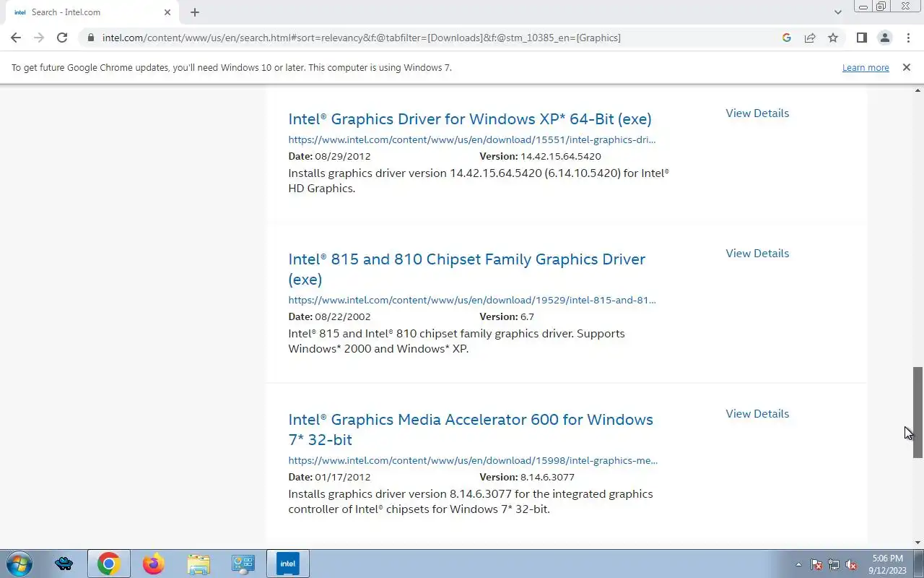Select the date 01/17/2012
Viewport: 924px width, 578px height.
[343, 477]
